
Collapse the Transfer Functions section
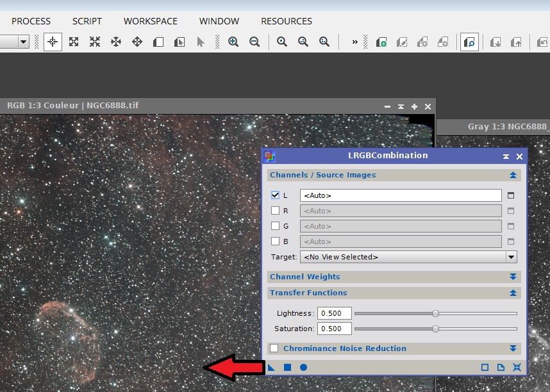tap(513, 293)
